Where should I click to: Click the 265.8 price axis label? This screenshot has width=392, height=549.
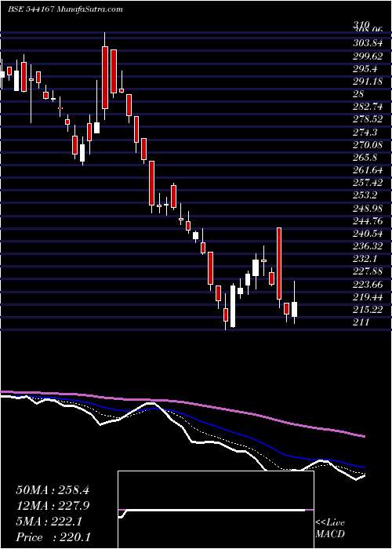coord(365,157)
